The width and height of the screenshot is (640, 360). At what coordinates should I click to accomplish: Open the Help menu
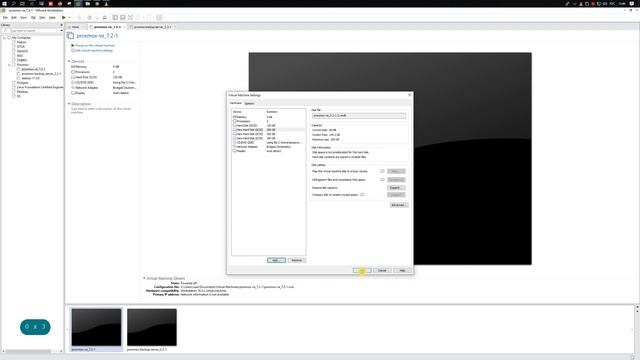[52, 18]
